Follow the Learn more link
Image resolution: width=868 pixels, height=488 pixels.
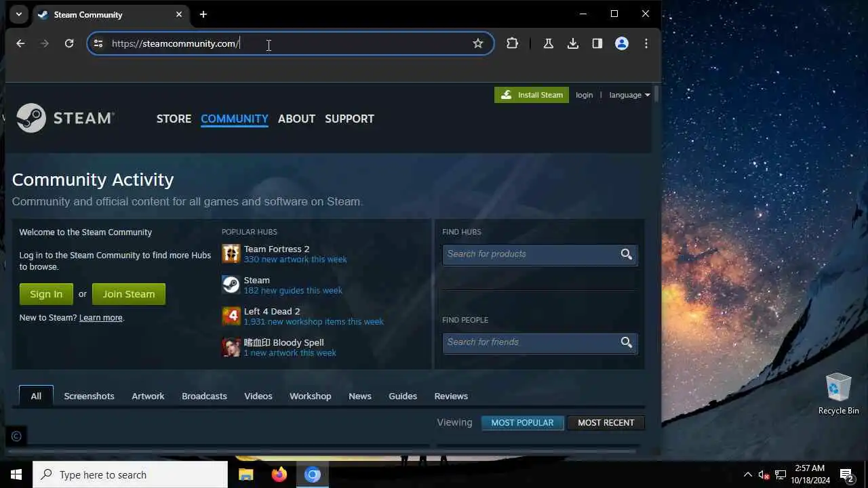[x=101, y=317]
